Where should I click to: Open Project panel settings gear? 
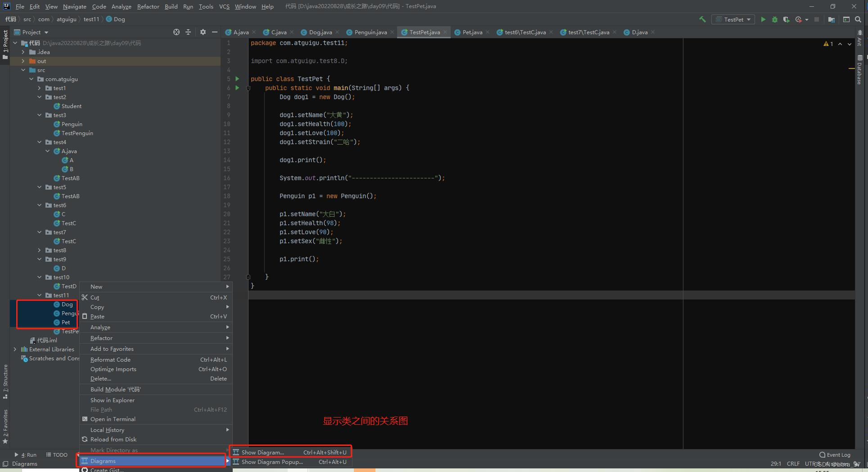coord(203,32)
